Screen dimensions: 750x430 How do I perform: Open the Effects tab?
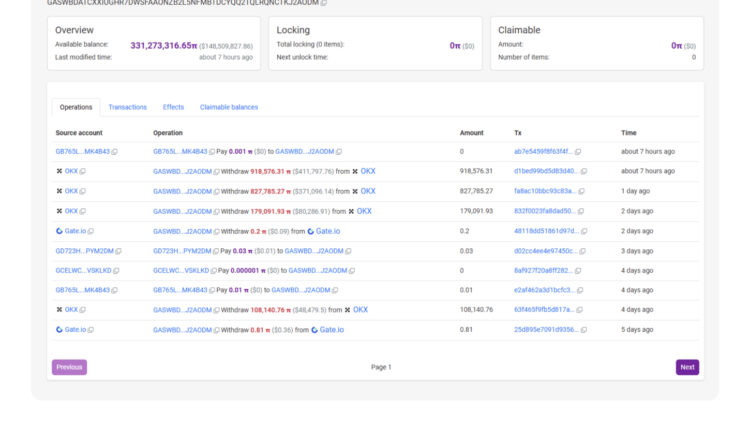(173, 107)
